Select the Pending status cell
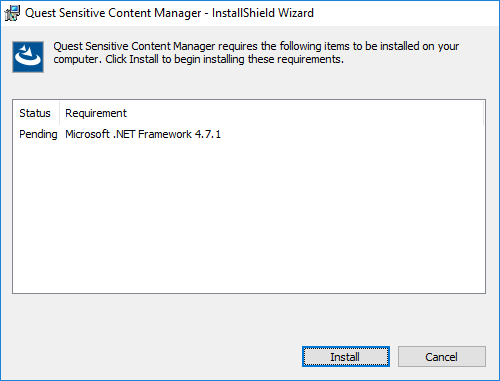Screen dimensions: 500x381 tap(38, 134)
